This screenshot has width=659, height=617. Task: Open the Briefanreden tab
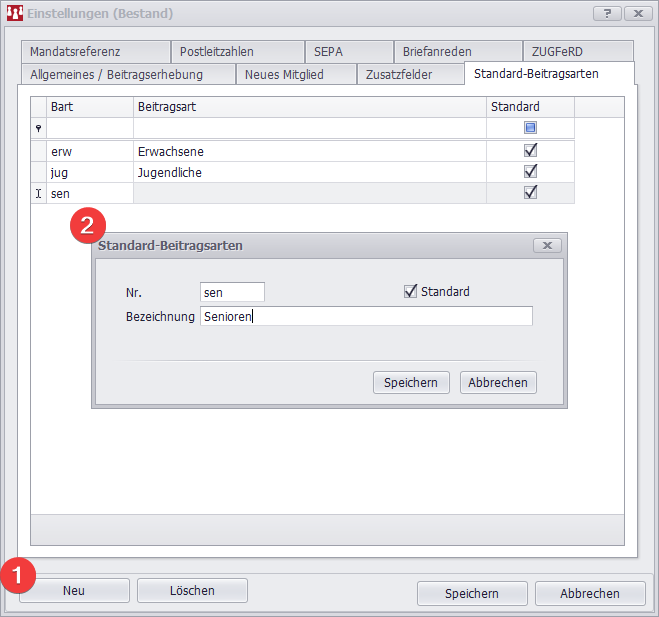point(437,51)
